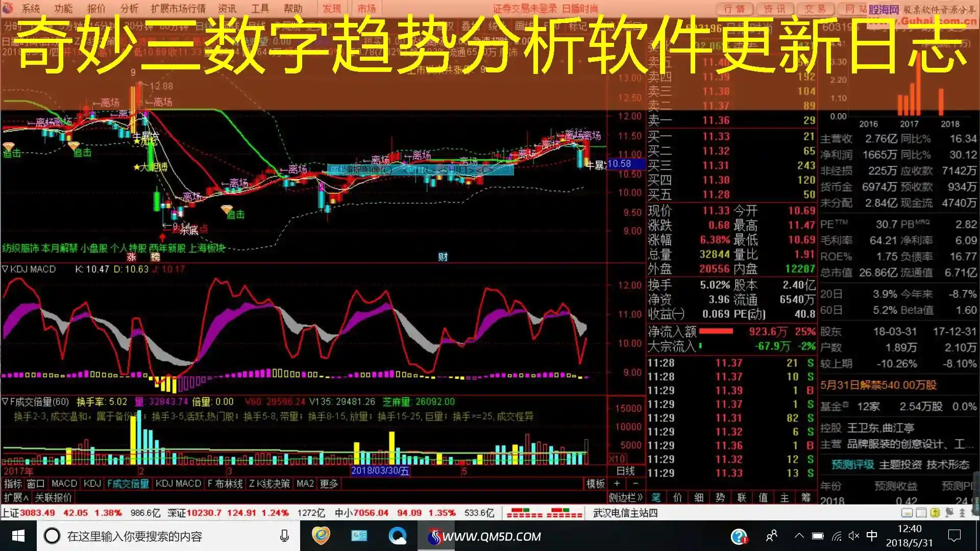Open the People icon in system tray
Screen dimensions: 980x551
pos(771,536)
